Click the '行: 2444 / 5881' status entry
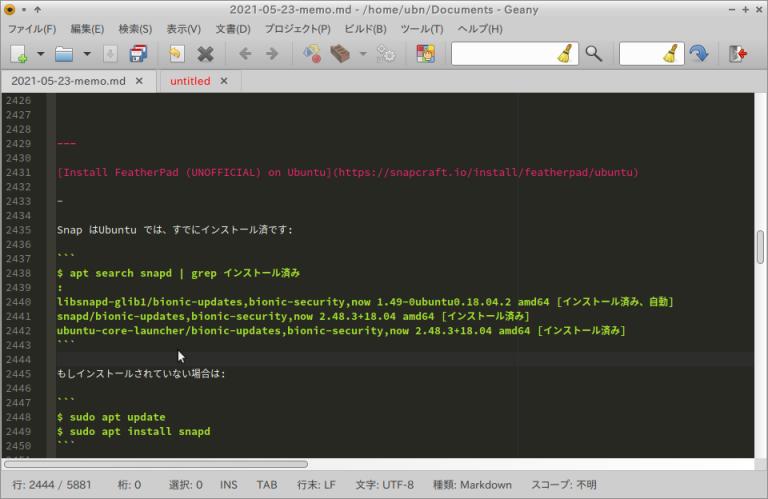The width and height of the screenshot is (768, 499). (x=52, y=485)
